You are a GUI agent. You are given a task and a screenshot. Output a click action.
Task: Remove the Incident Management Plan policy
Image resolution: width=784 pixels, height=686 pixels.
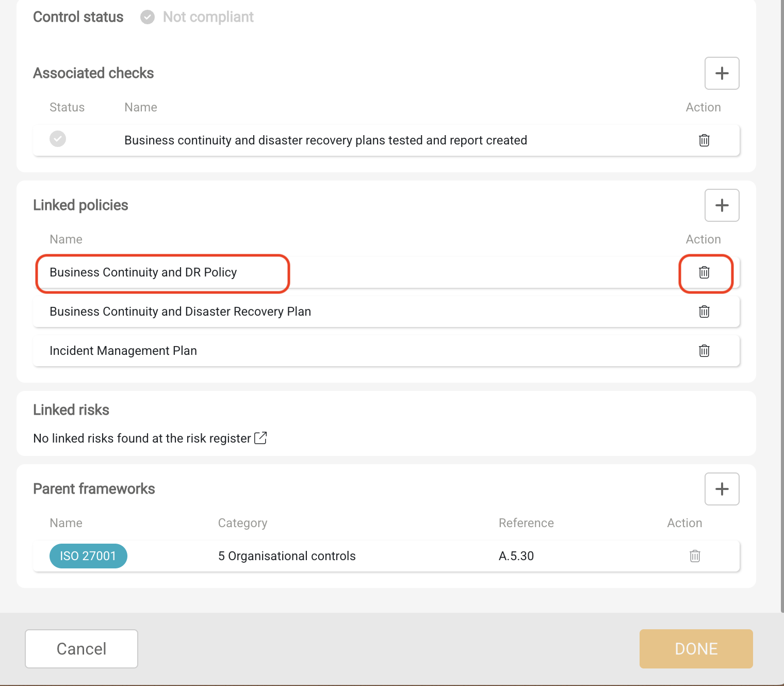(x=704, y=351)
